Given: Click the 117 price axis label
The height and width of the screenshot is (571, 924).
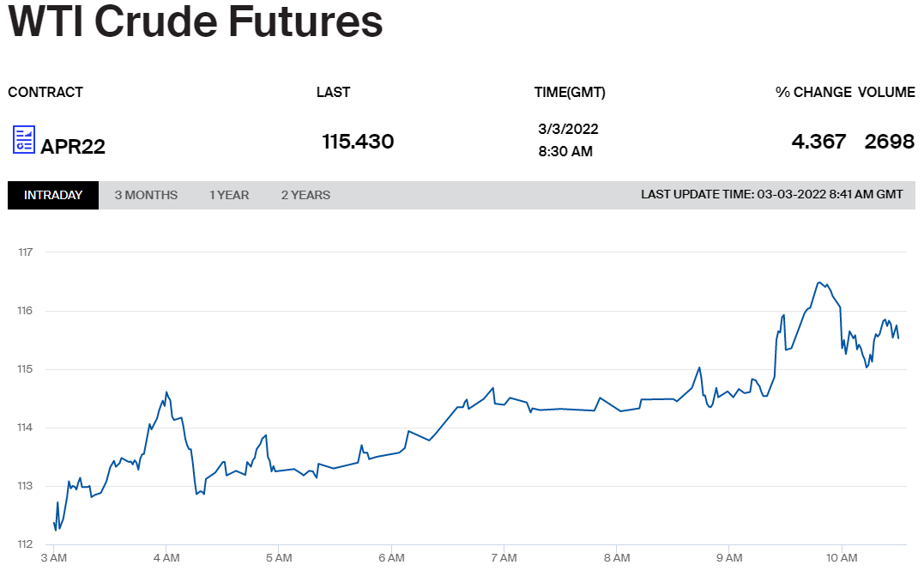Looking at the screenshot, I should 25,252.
